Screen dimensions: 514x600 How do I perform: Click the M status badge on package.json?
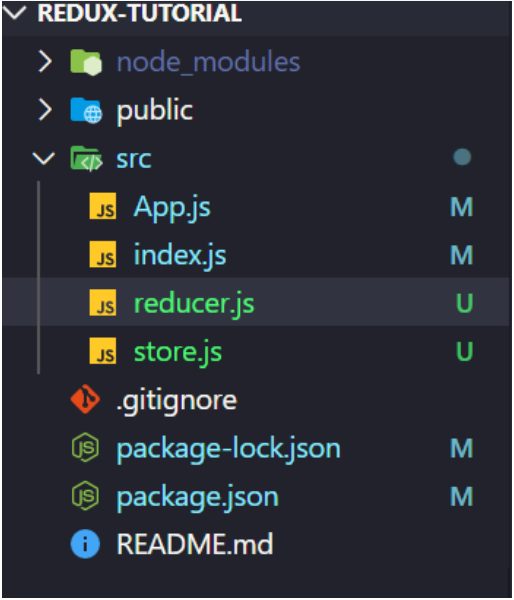tap(462, 496)
